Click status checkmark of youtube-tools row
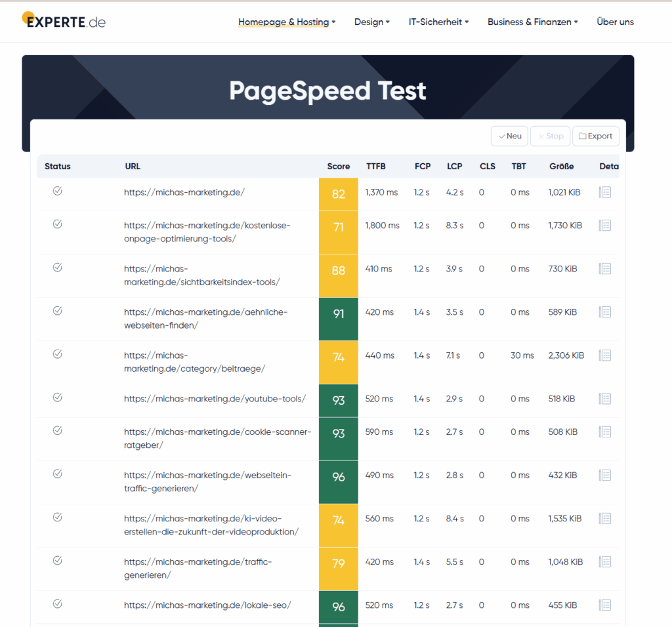The height and width of the screenshot is (627, 672). point(58,397)
